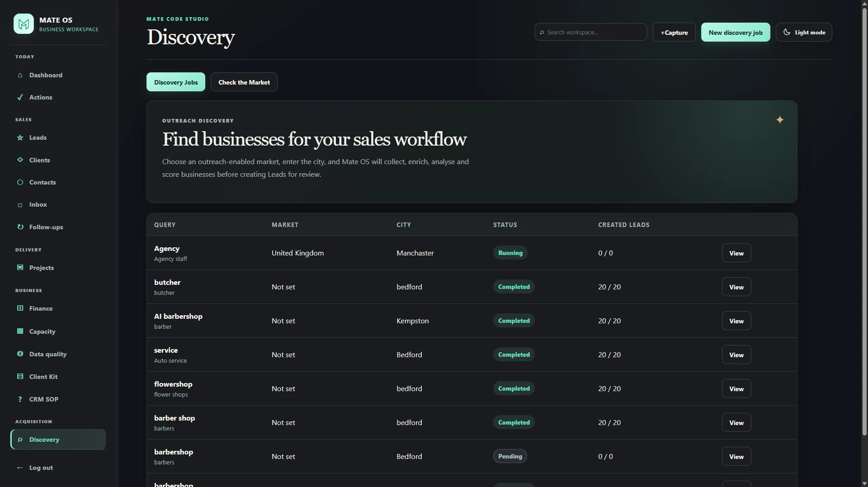Click the Capacity bars icon
The width and height of the screenshot is (868, 487).
click(x=20, y=331)
